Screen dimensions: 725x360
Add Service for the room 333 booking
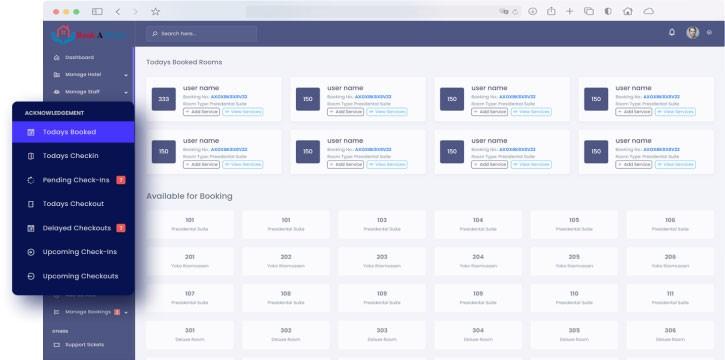(201, 112)
